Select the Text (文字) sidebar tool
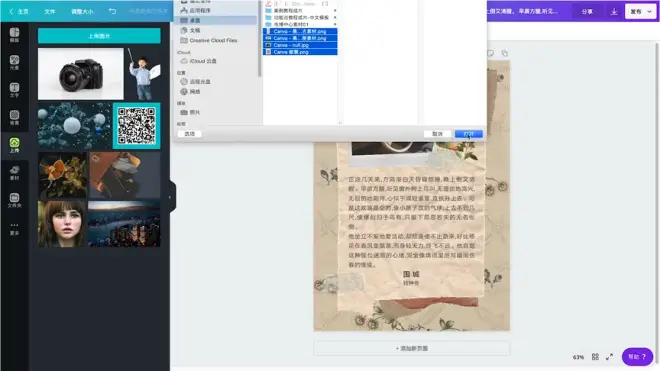660x371 pixels. point(14,90)
